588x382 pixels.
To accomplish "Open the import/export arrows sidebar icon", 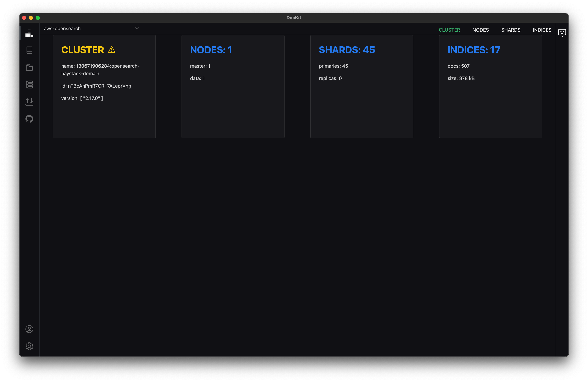I will [29, 102].
